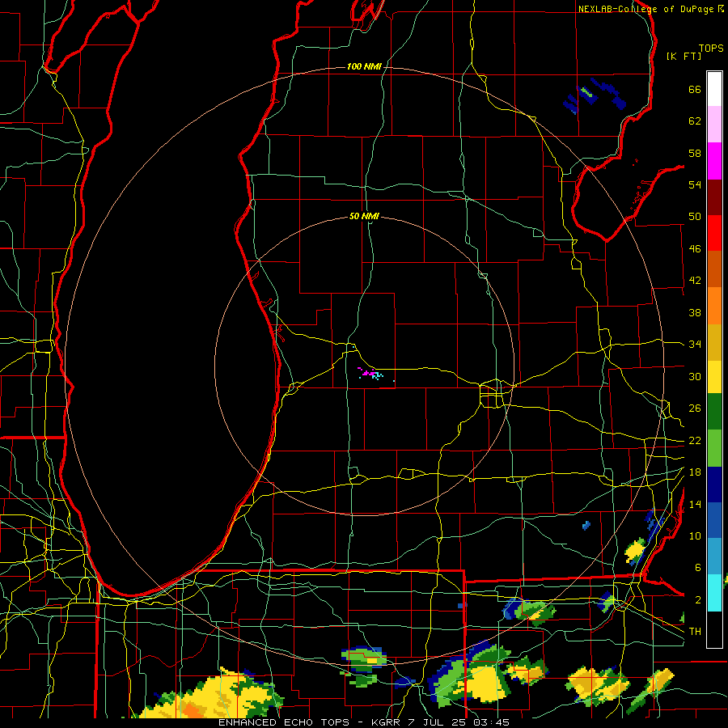Click the yellow 26-30 kft legend swatch
728x728 pixels.
click(x=714, y=377)
